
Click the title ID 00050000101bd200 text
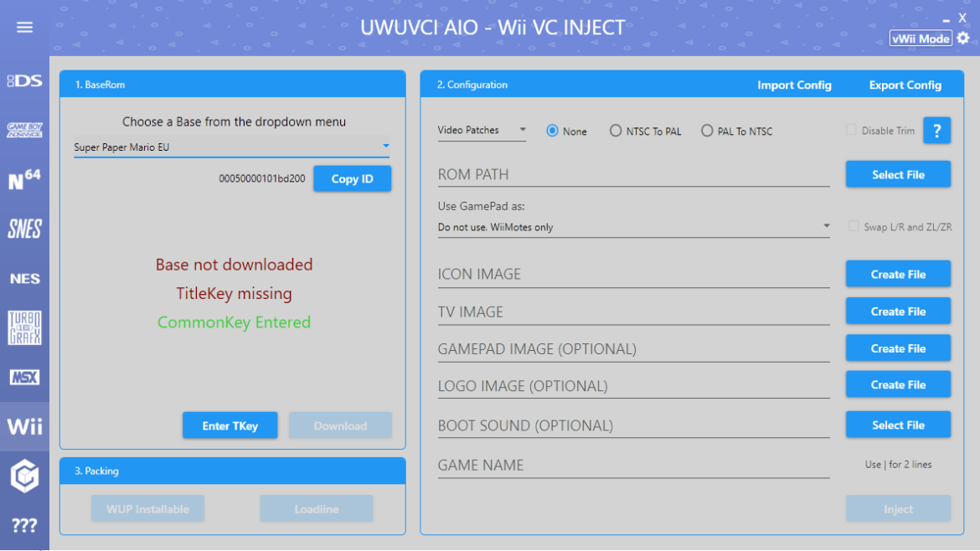[262, 178]
